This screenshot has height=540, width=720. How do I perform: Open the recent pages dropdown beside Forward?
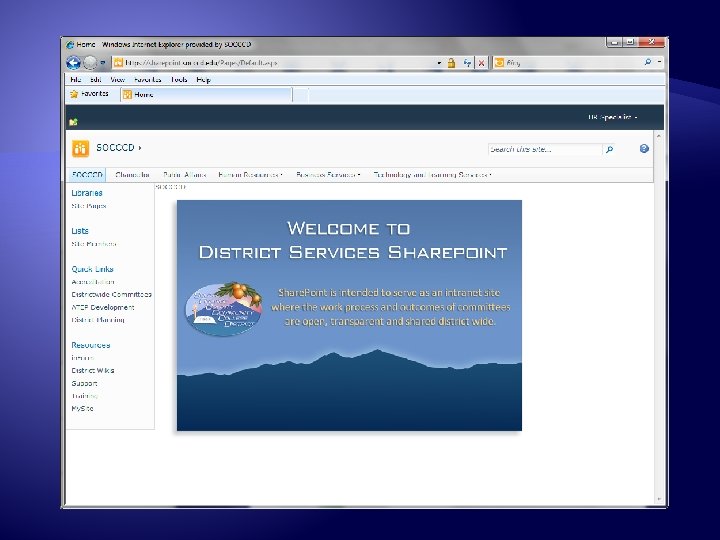click(x=103, y=62)
